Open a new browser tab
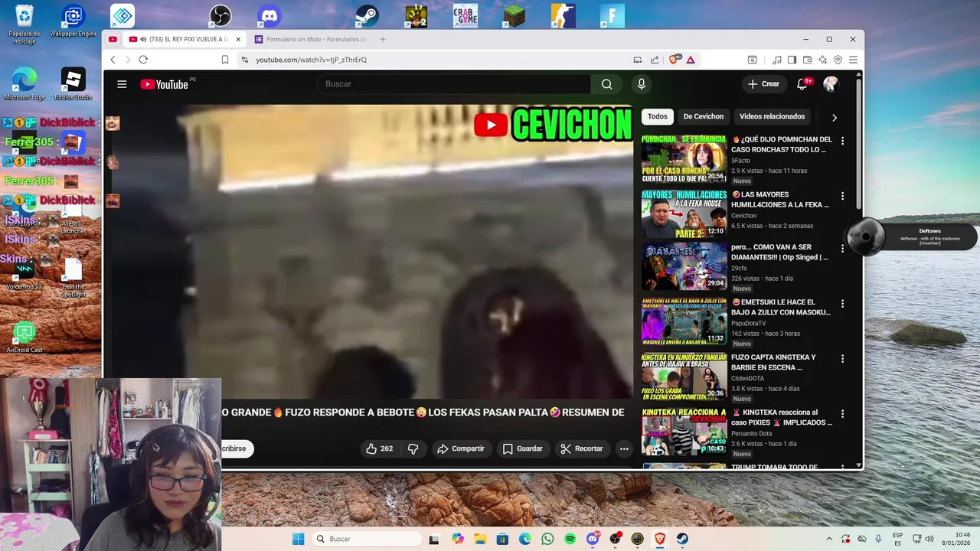980x551 pixels. tap(383, 39)
